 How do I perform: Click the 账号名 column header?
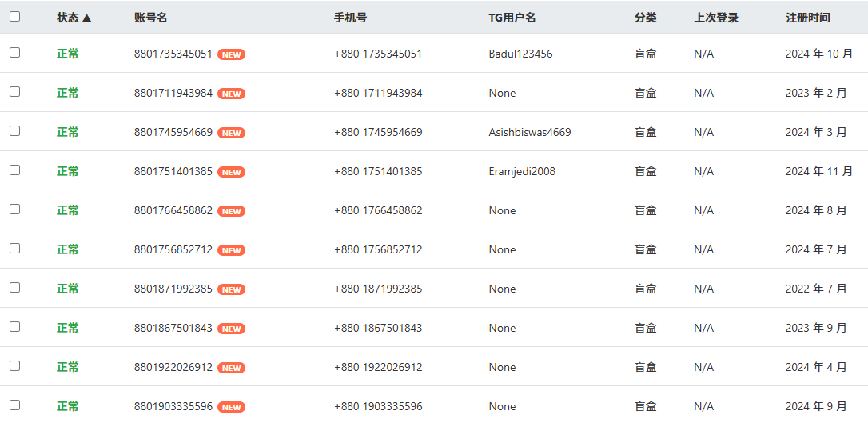(150, 18)
